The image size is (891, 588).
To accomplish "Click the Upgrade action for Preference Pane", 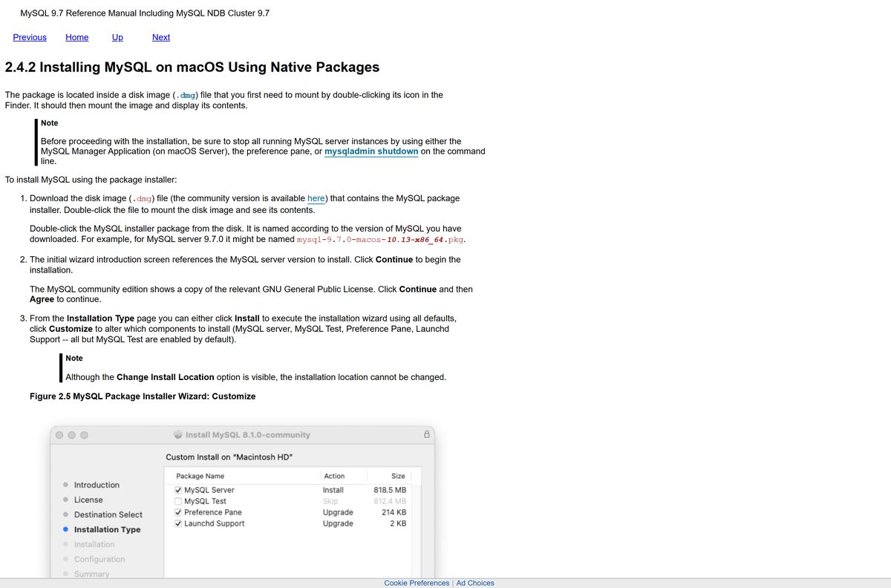I will [338, 512].
